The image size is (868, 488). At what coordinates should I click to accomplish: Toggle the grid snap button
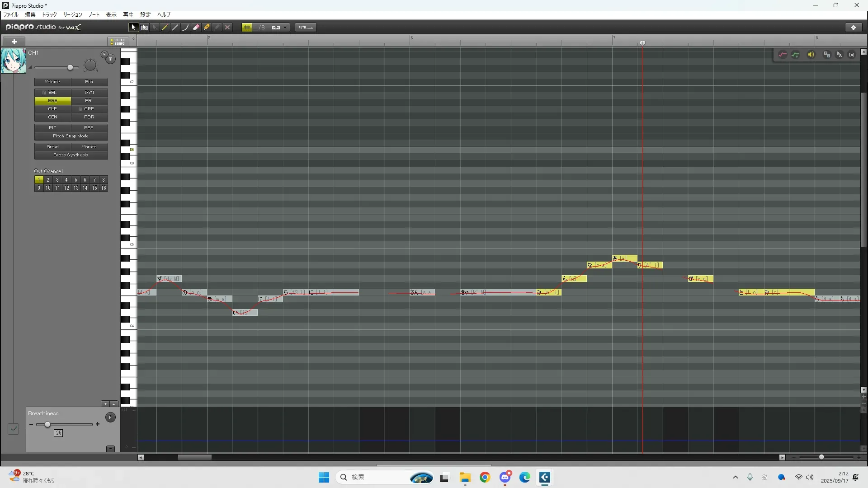(x=247, y=28)
